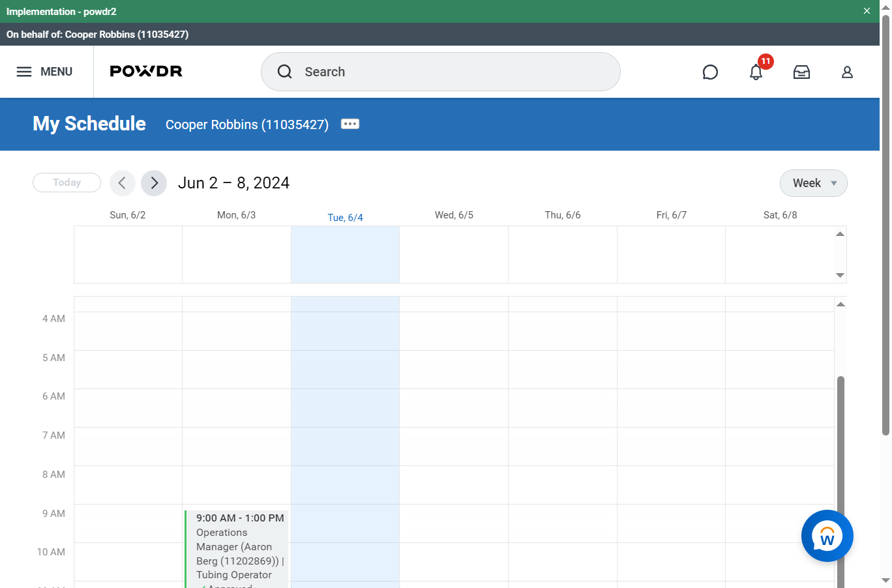The width and height of the screenshot is (892, 588).
Task: Open the 9:00 AM - 1:00 PM shift
Action: (x=237, y=549)
